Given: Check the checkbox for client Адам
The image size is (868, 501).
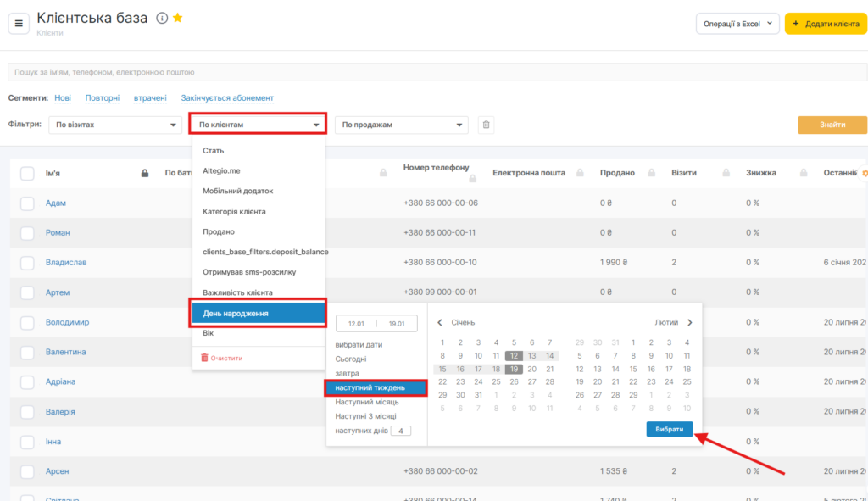Looking at the screenshot, I should pos(27,203).
